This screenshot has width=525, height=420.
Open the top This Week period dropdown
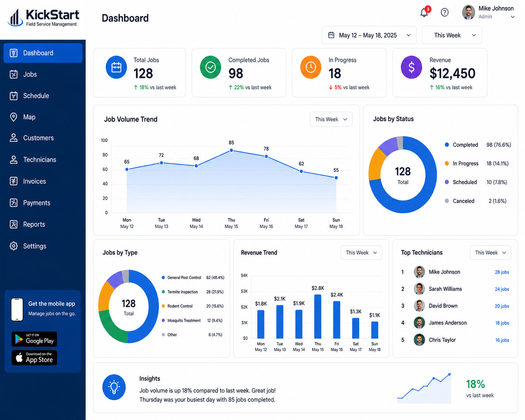tap(452, 35)
